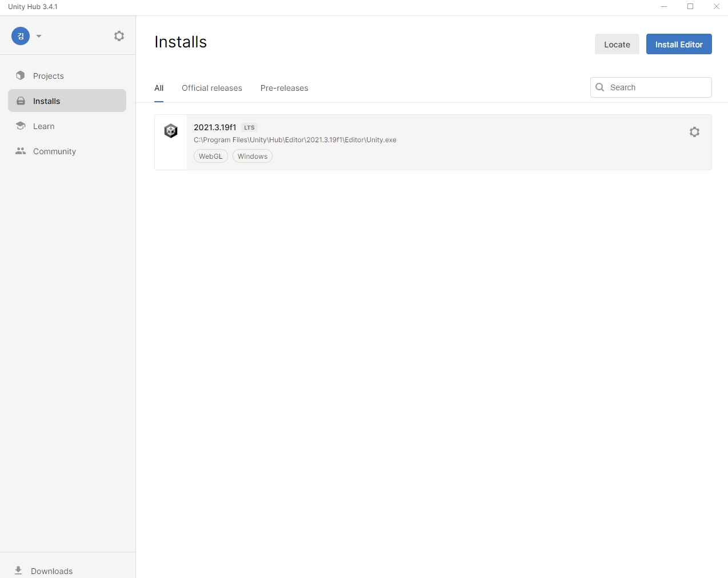Screen dimensions: 728x578
Task: Focus the Search installs field
Action: point(651,87)
